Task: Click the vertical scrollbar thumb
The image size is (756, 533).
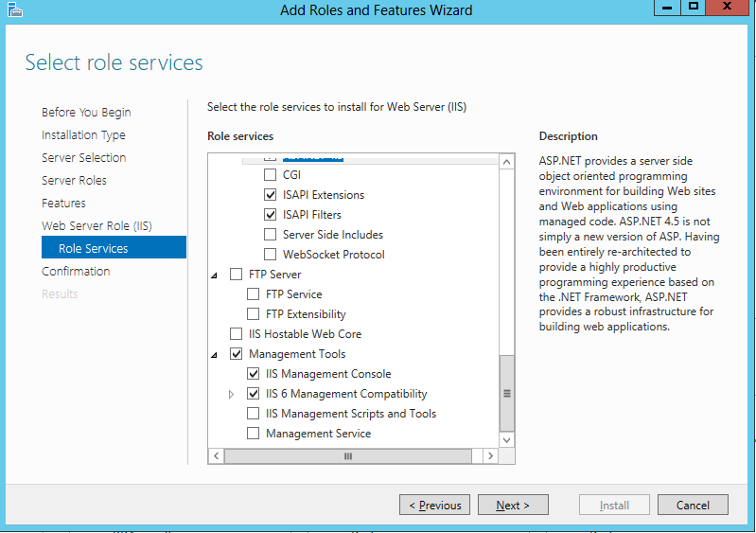Action: [x=507, y=393]
